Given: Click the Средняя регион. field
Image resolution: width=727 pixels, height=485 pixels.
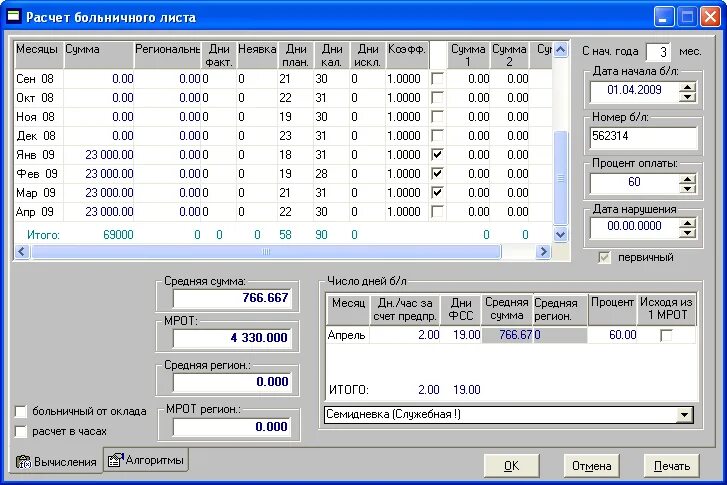Looking at the screenshot, I should tap(232, 382).
